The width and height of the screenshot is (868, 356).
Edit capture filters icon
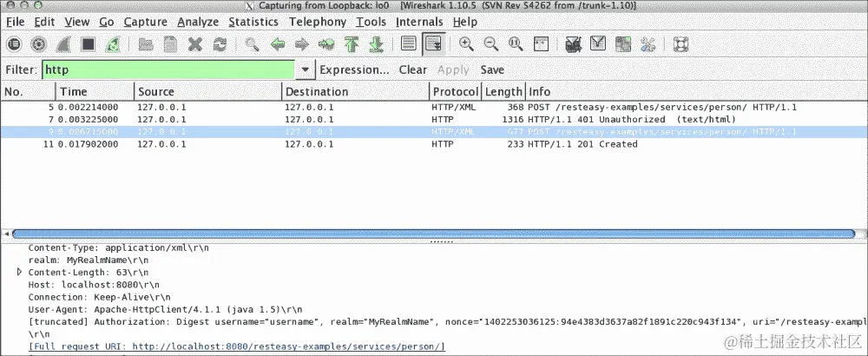pos(574,43)
